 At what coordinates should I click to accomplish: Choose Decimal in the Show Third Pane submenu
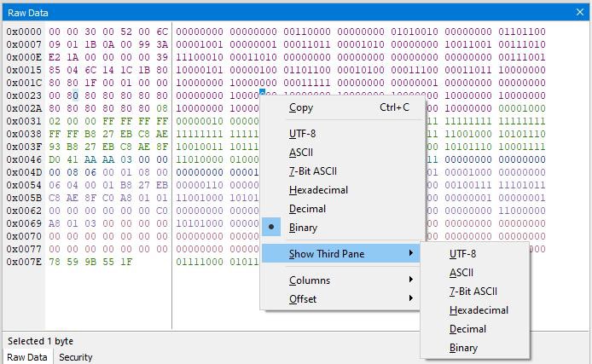(x=475, y=329)
